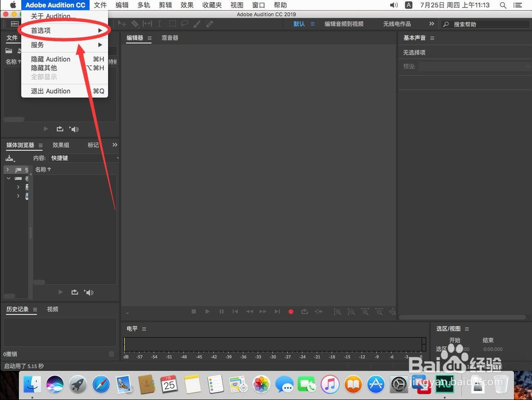The height and width of the screenshot is (400, 532).
Task: Toggle loop playback in 文件 panel
Action: 60,129
